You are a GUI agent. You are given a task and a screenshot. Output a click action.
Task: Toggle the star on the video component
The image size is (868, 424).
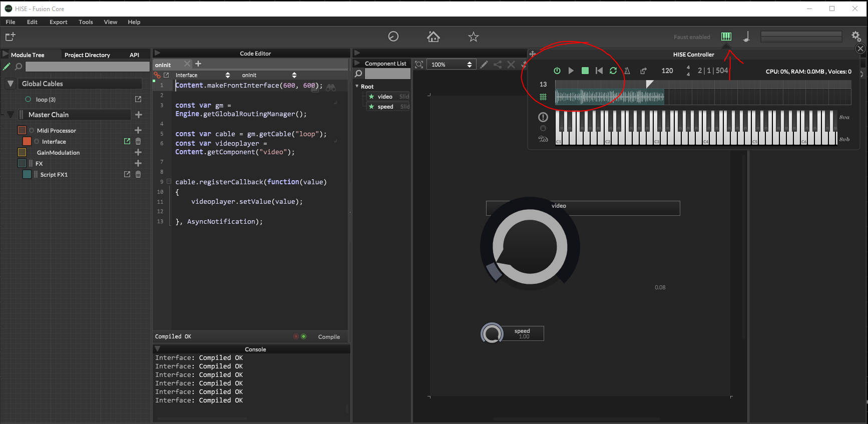(x=371, y=97)
